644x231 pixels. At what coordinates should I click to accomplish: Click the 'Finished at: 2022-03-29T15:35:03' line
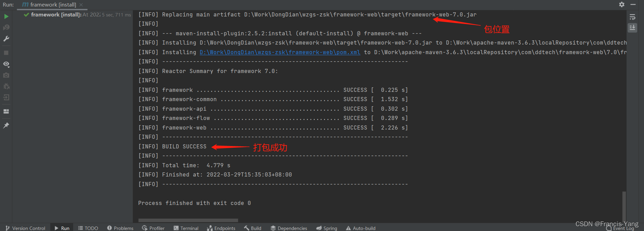coord(215,174)
